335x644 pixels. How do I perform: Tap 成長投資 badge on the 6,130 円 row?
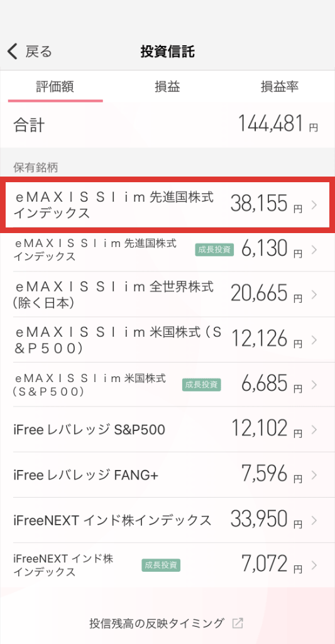(214, 249)
